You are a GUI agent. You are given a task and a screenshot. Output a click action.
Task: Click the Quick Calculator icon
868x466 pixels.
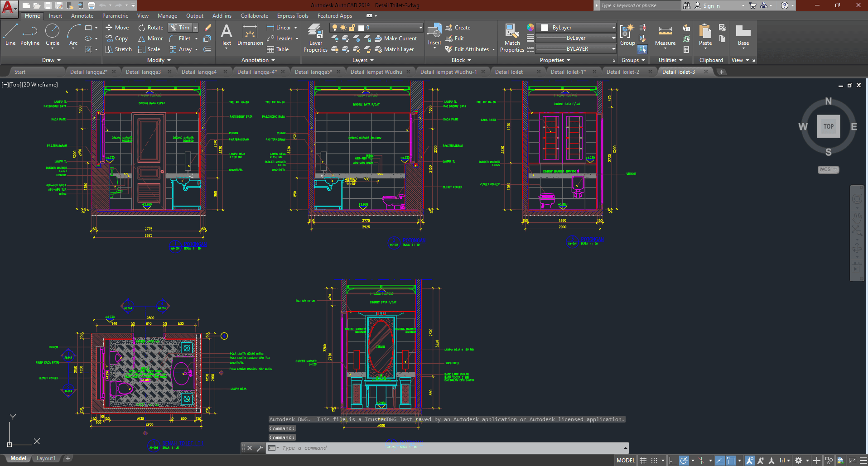[686, 49]
